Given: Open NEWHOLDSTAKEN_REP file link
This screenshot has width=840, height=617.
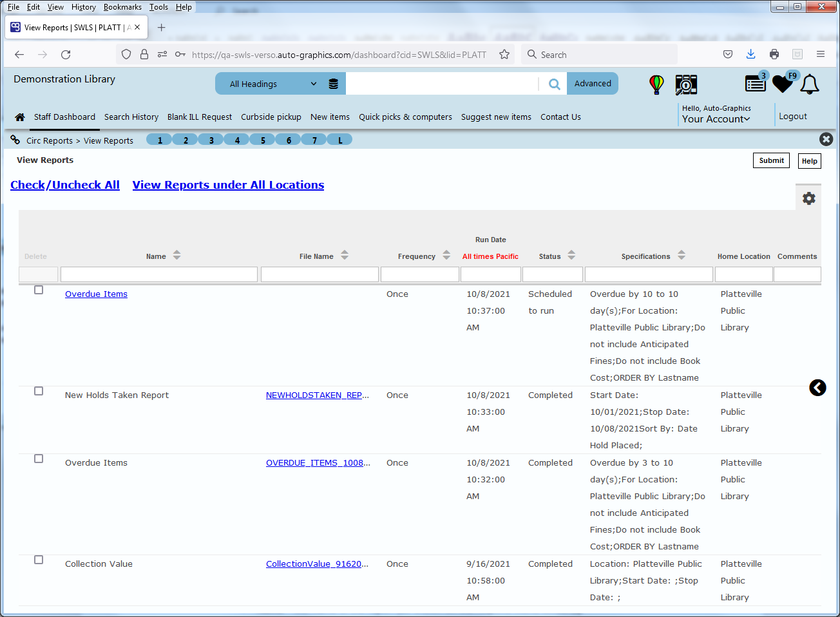Looking at the screenshot, I should click(318, 395).
